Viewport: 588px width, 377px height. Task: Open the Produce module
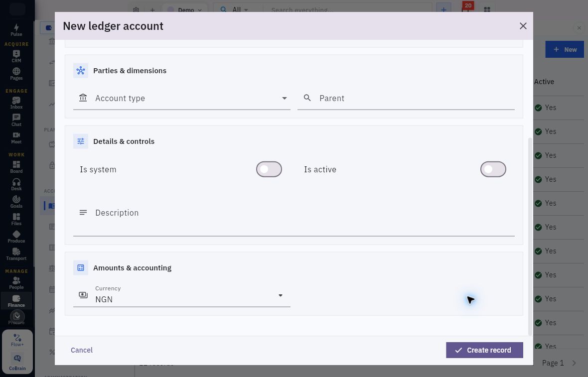(x=16, y=237)
